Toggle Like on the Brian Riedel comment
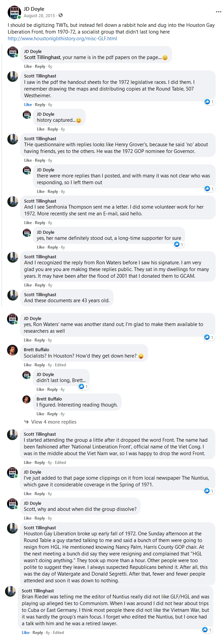The height and width of the screenshot is (644, 222). (26, 633)
